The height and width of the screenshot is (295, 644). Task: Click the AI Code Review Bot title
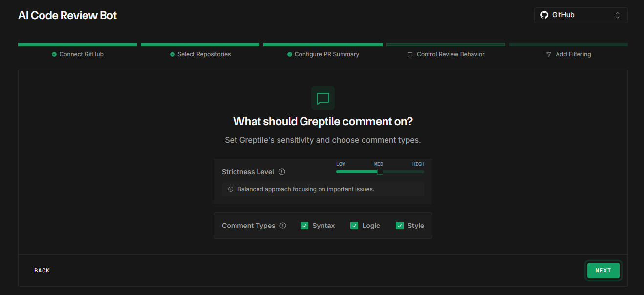(67, 15)
